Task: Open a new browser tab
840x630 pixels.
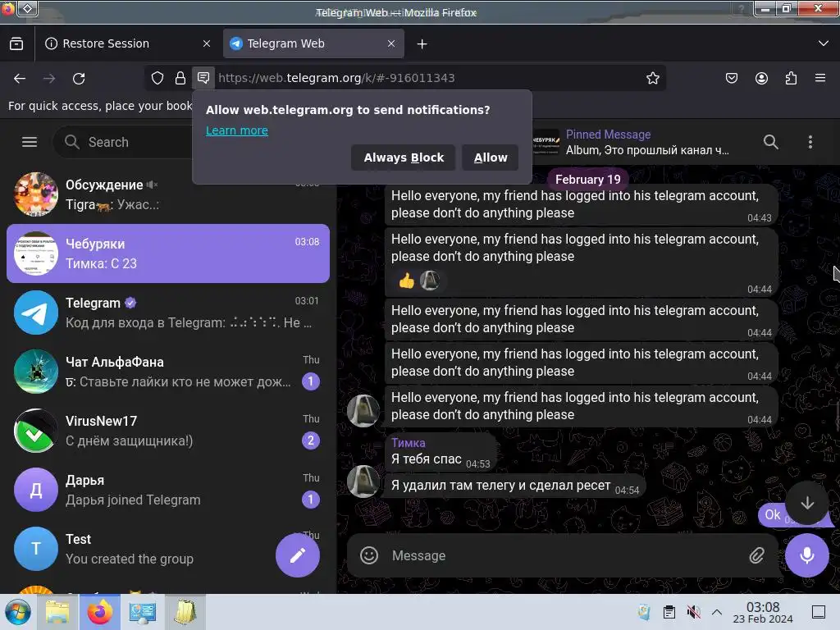Action: [x=422, y=44]
